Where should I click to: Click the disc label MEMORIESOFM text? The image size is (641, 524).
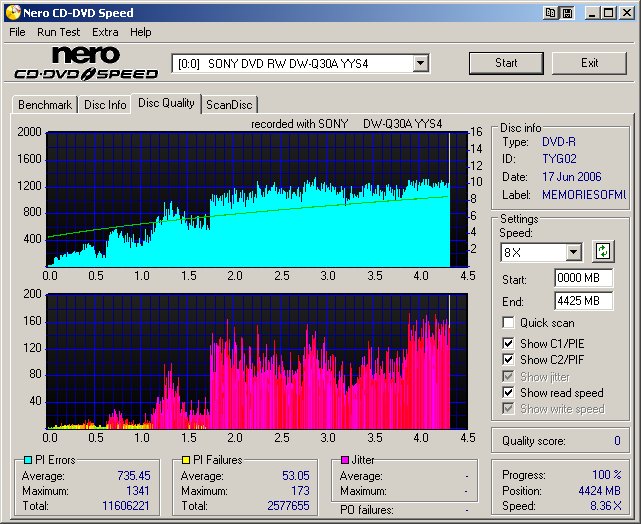(x=584, y=195)
